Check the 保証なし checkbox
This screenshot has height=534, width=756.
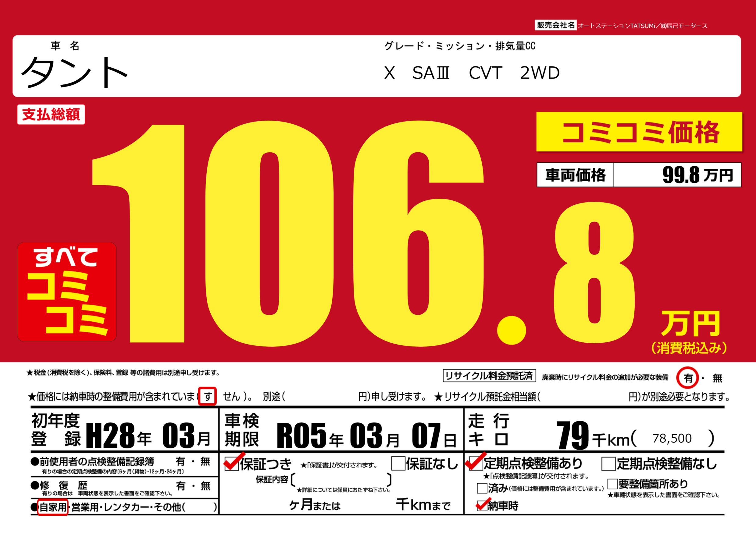(x=398, y=464)
